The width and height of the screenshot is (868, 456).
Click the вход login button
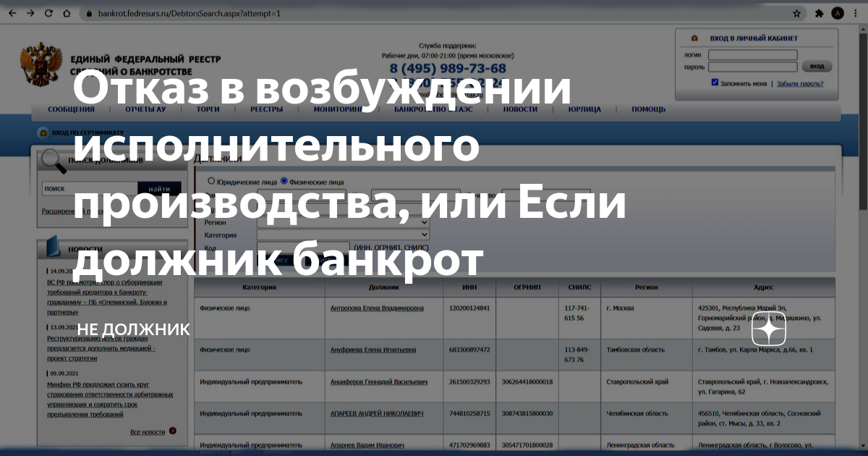click(x=817, y=67)
